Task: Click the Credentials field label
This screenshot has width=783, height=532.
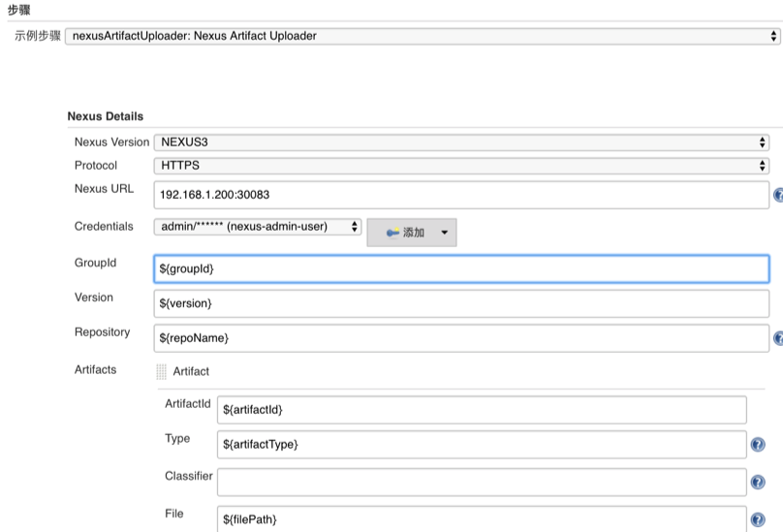Action: tap(104, 227)
